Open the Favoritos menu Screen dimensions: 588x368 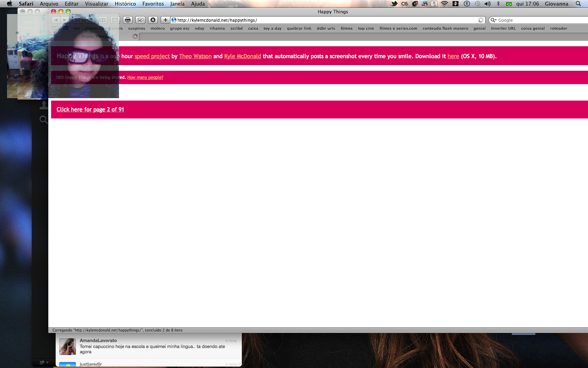pos(153,4)
